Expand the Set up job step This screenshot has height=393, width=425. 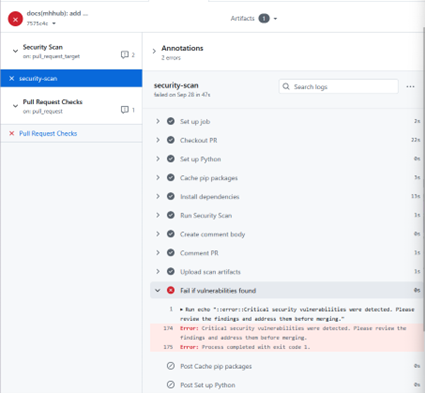click(158, 121)
